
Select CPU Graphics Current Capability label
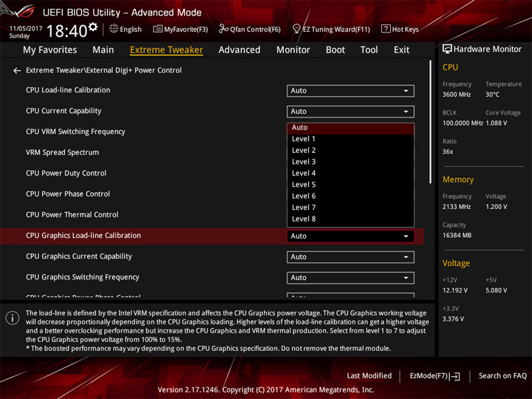tap(79, 256)
